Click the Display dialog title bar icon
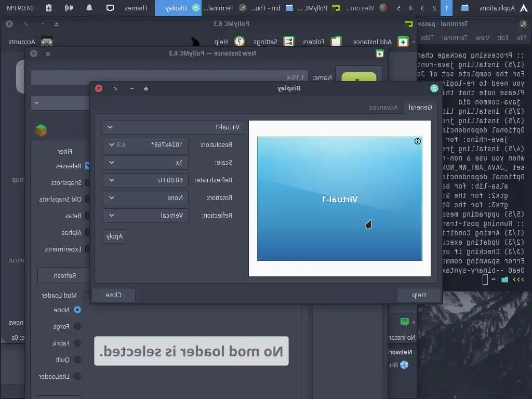 (x=434, y=88)
